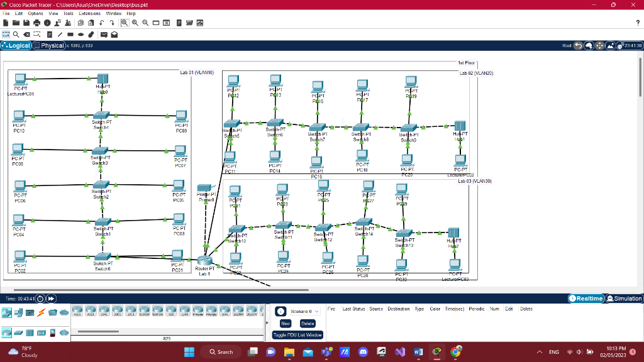
Task: Switch to Realtime mode
Action: [x=586, y=299]
